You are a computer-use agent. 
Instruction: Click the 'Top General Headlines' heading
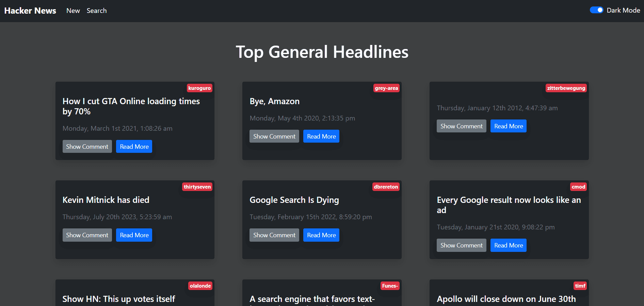click(x=322, y=52)
